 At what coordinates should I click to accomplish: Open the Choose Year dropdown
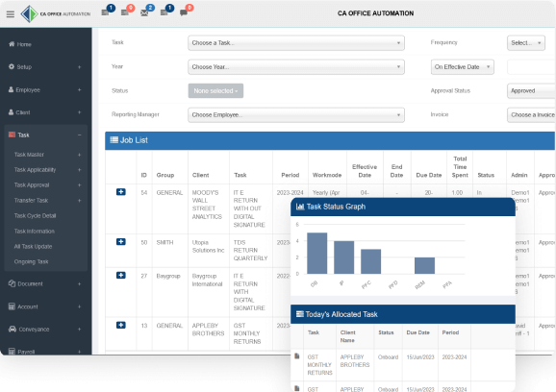click(296, 67)
